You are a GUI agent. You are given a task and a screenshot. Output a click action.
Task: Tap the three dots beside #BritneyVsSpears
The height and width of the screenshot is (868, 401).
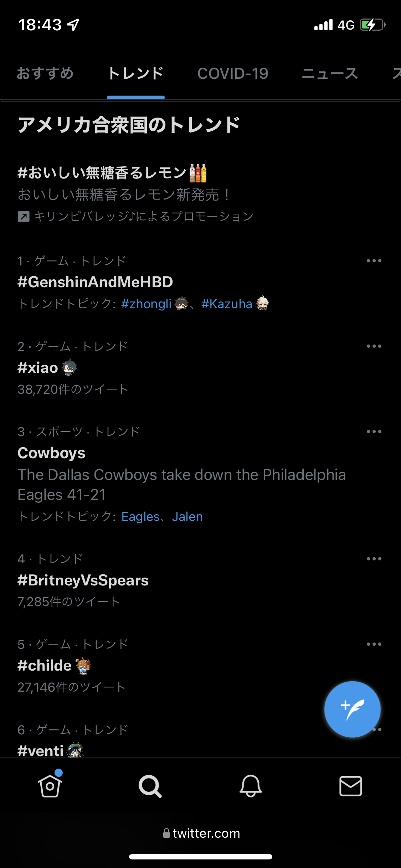point(374,559)
